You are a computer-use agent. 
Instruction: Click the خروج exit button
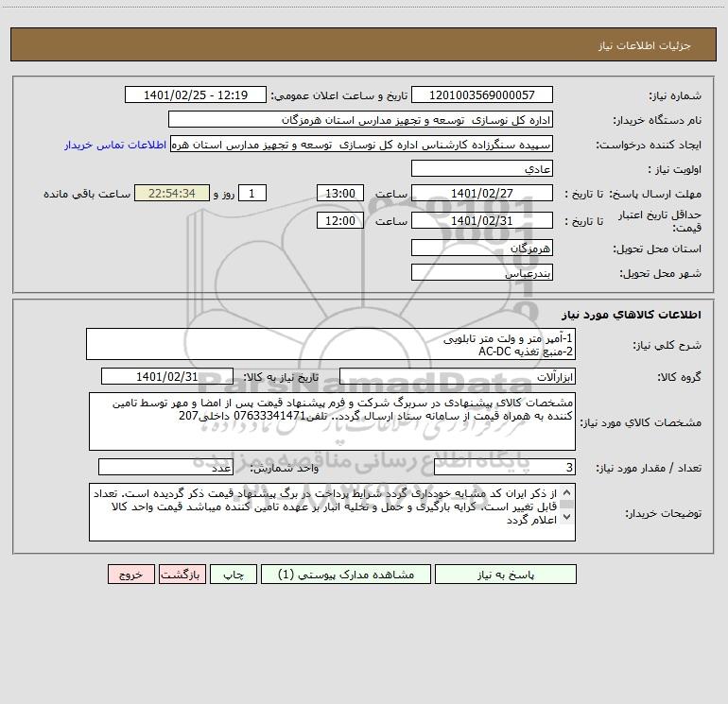pyautogui.click(x=130, y=575)
